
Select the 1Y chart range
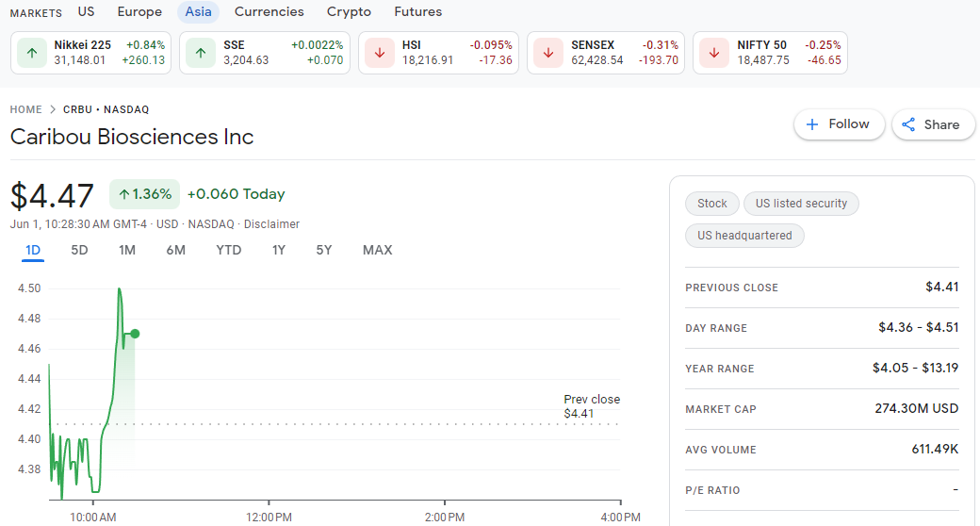tap(279, 250)
